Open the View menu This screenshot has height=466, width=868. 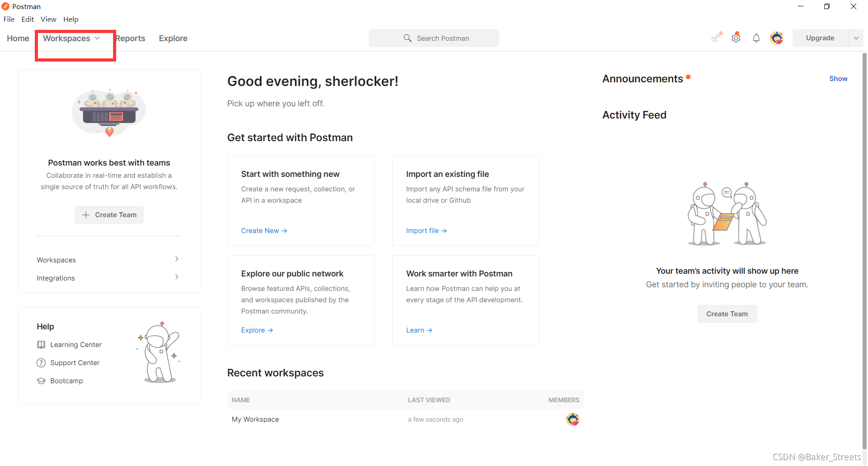(x=48, y=19)
